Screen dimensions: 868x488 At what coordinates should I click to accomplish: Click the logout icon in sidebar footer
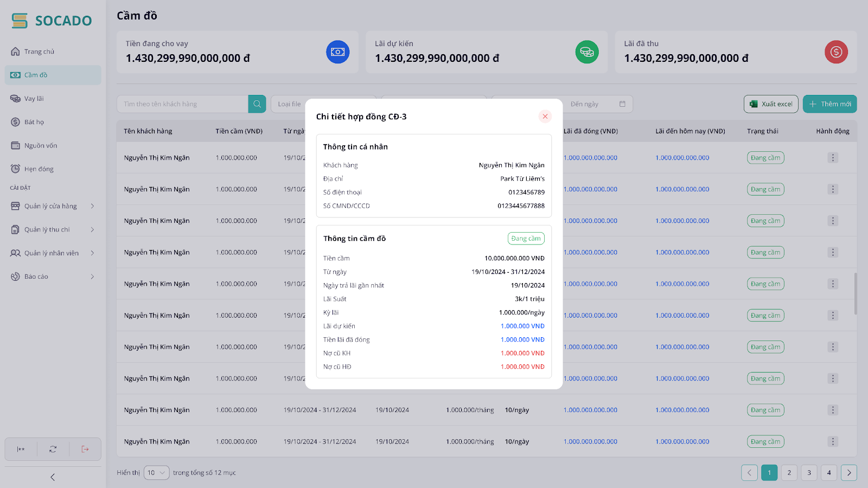pos(85,449)
